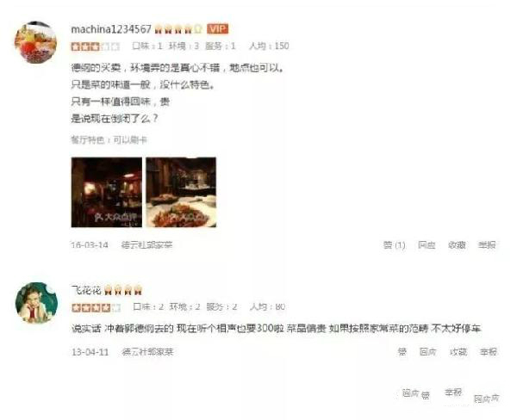Screen dimensions: 517x420
Task: Bookmark 飞花花's review using 收藏
Action: point(458,352)
